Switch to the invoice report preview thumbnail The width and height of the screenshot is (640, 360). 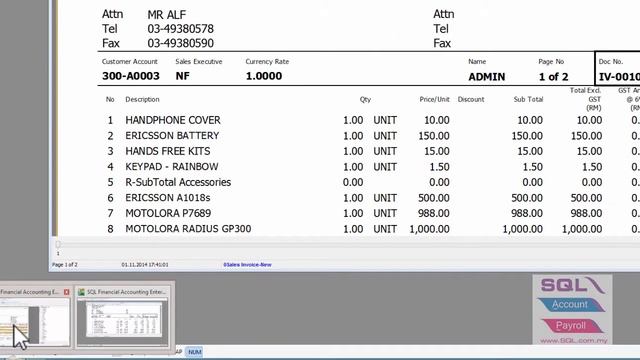(123, 322)
